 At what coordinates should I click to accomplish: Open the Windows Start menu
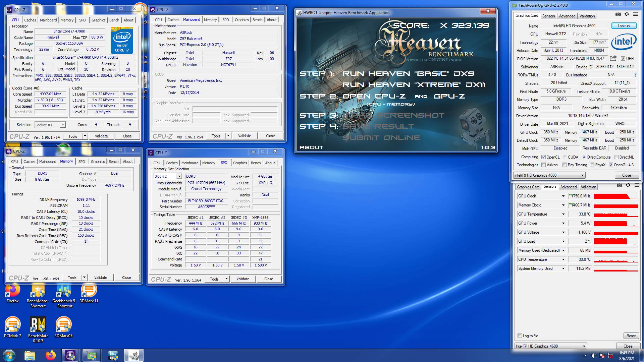pyautogui.click(x=9, y=355)
